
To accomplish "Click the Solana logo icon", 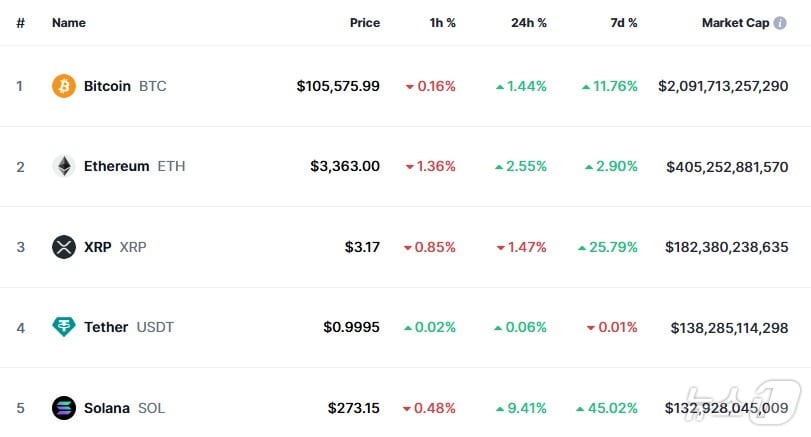I will point(64,408).
